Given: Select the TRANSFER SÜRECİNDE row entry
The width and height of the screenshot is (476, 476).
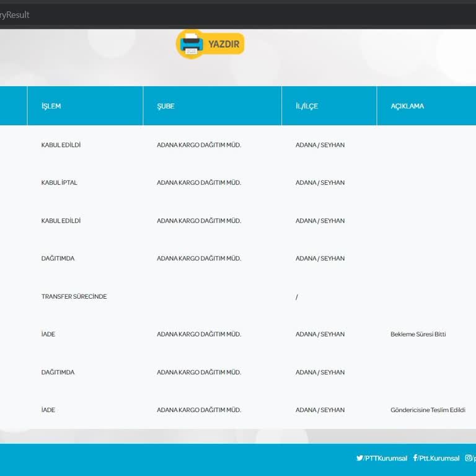Looking at the screenshot, I should click(74, 296).
